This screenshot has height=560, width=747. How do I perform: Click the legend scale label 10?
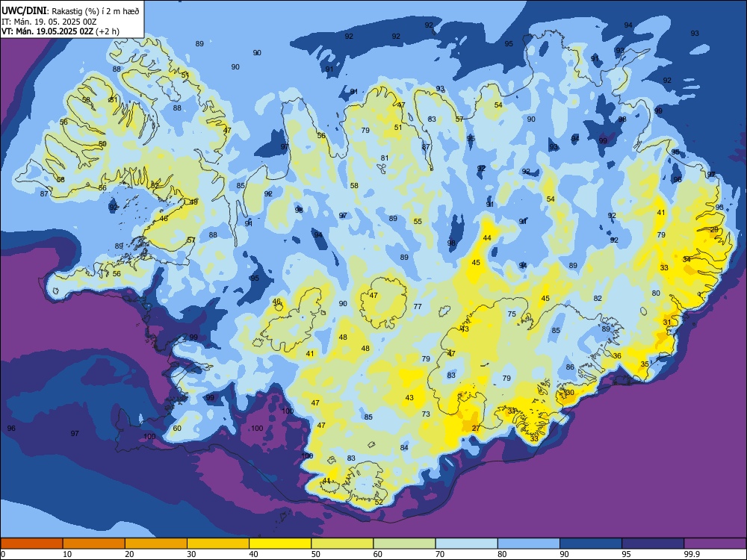[x=67, y=554]
